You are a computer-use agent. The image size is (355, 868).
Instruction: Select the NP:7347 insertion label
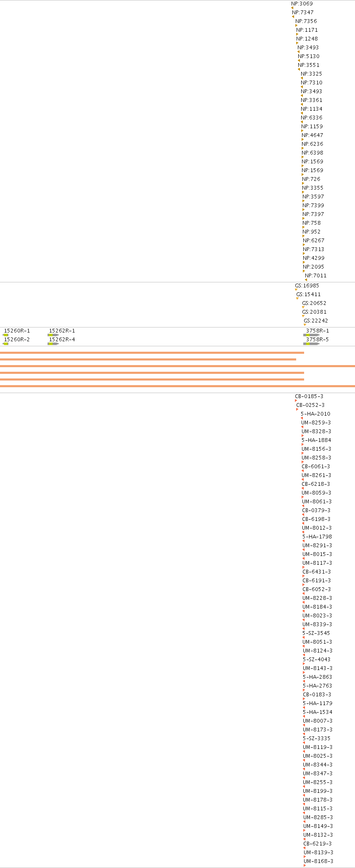coord(303,13)
